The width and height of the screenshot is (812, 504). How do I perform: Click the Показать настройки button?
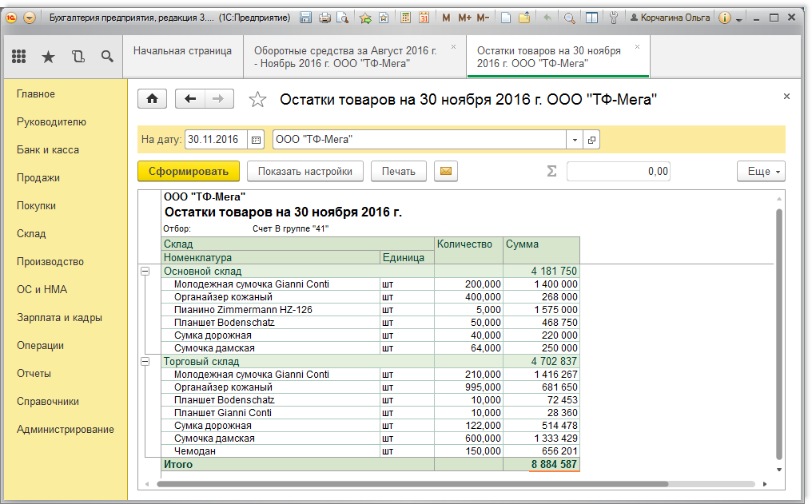click(x=305, y=171)
